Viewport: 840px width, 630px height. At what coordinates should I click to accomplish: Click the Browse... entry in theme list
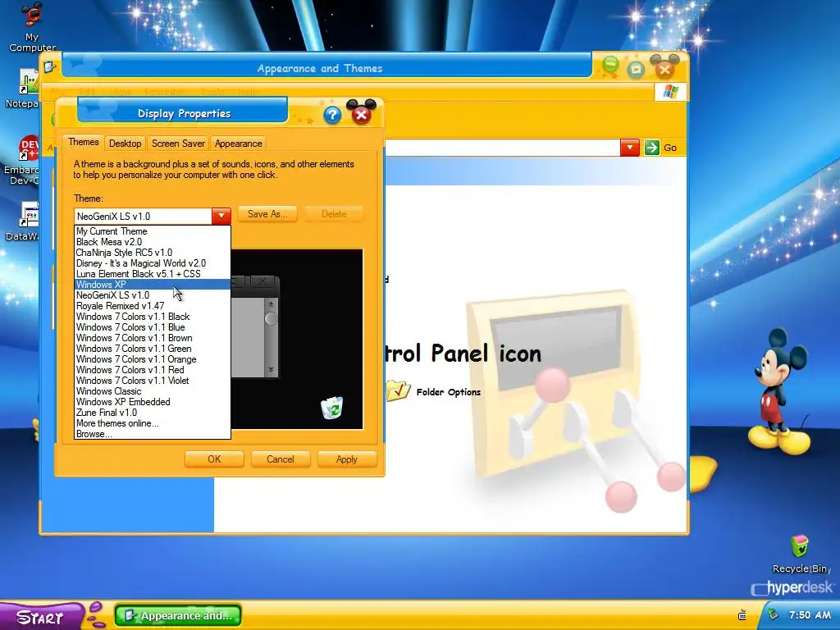pyautogui.click(x=153, y=434)
